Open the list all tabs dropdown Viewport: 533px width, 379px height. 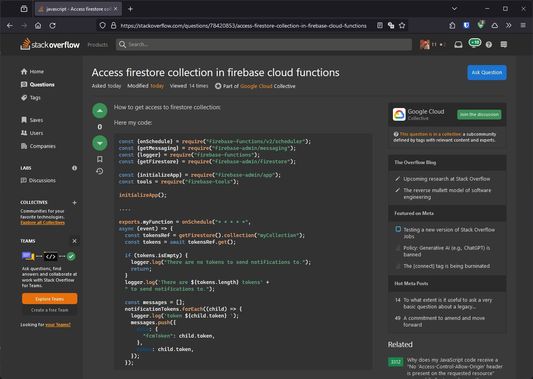tap(454, 8)
